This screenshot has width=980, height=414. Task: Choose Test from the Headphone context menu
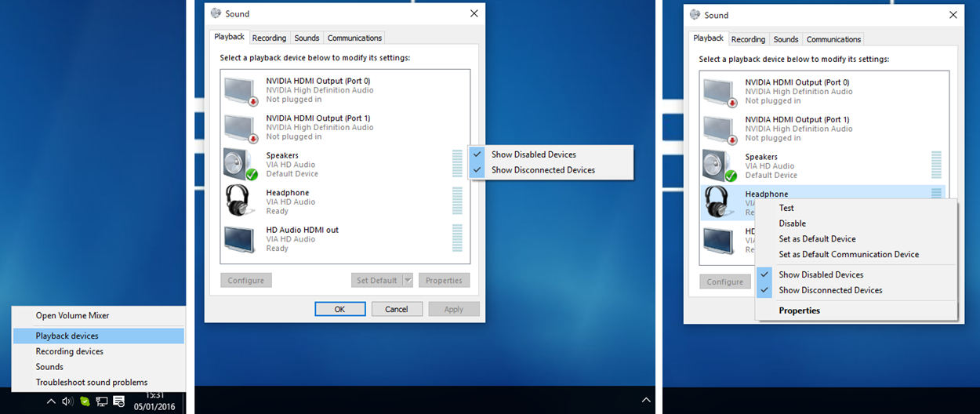tap(856, 208)
